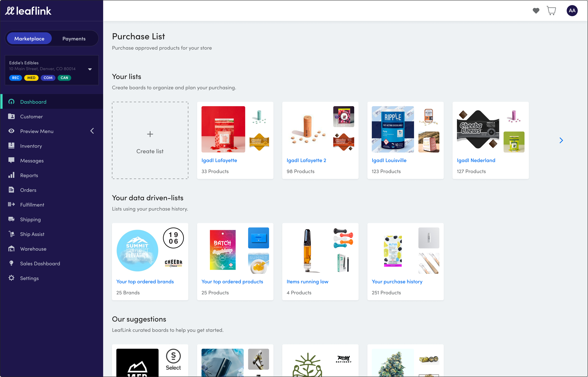The height and width of the screenshot is (377, 588).
Task: Go to Orders in the sidebar
Action: pos(28,190)
